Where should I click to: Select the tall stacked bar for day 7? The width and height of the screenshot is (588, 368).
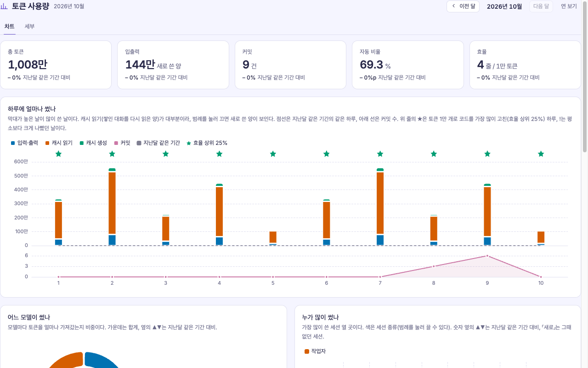pyautogui.click(x=380, y=207)
